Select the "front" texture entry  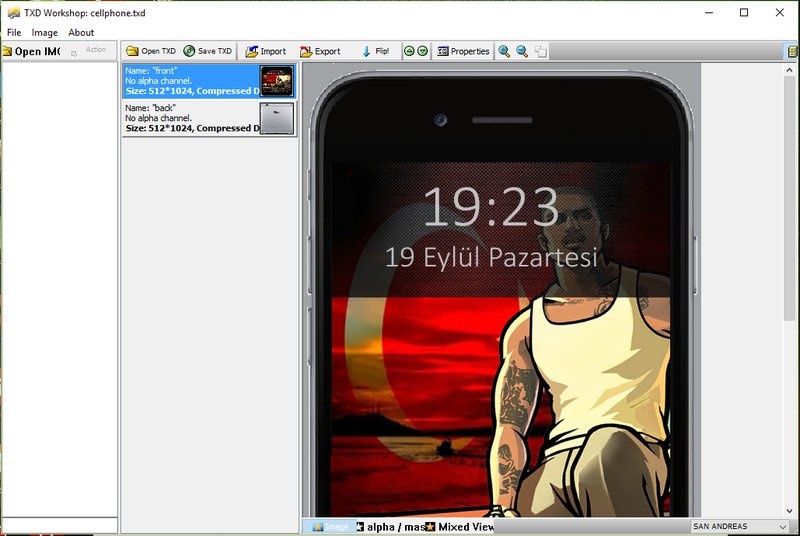coord(209,81)
